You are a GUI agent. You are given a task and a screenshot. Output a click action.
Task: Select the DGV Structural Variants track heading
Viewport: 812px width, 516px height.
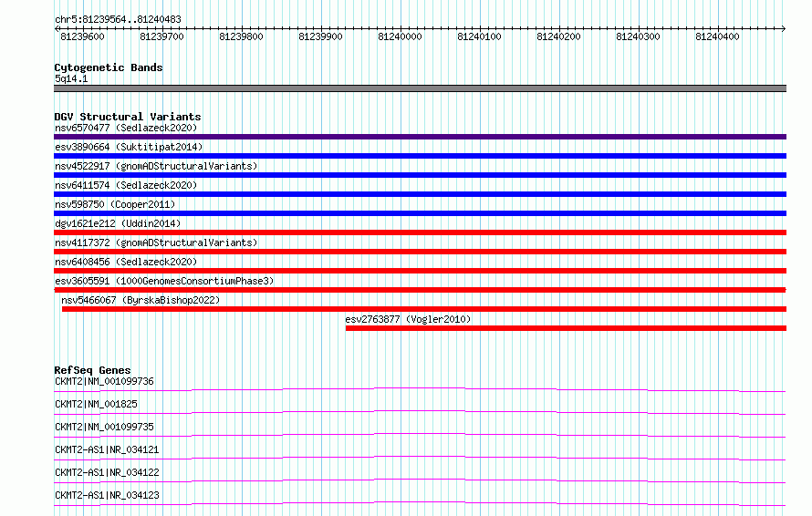coord(128,117)
